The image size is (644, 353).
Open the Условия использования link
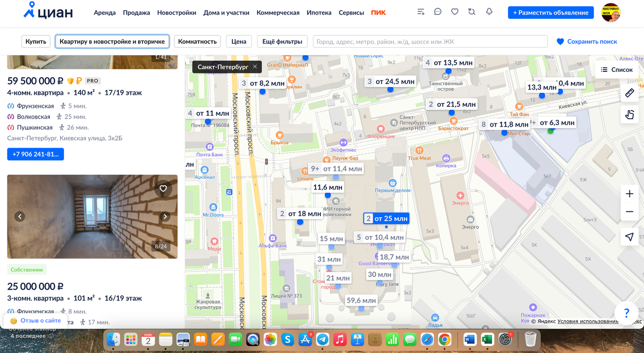tap(588, 321)
